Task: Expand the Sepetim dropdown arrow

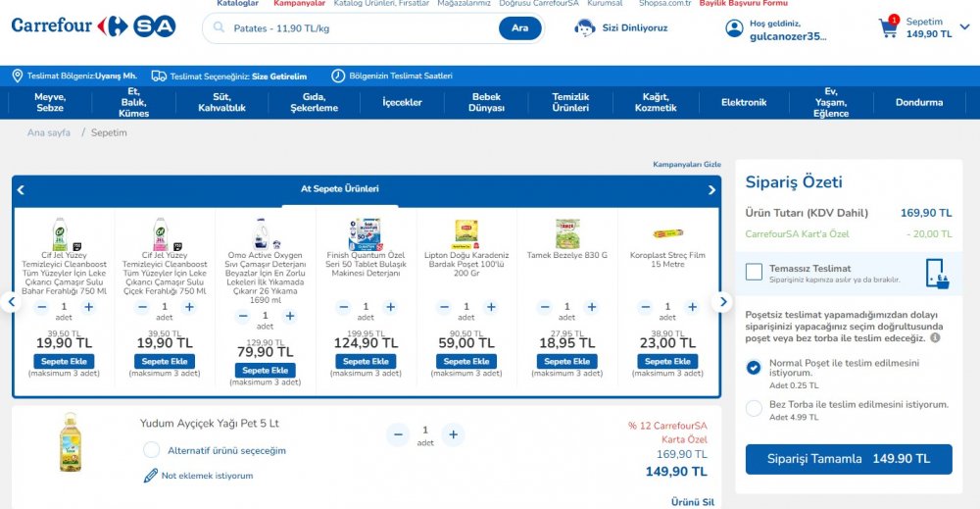Action: click(x=965, y=26)
